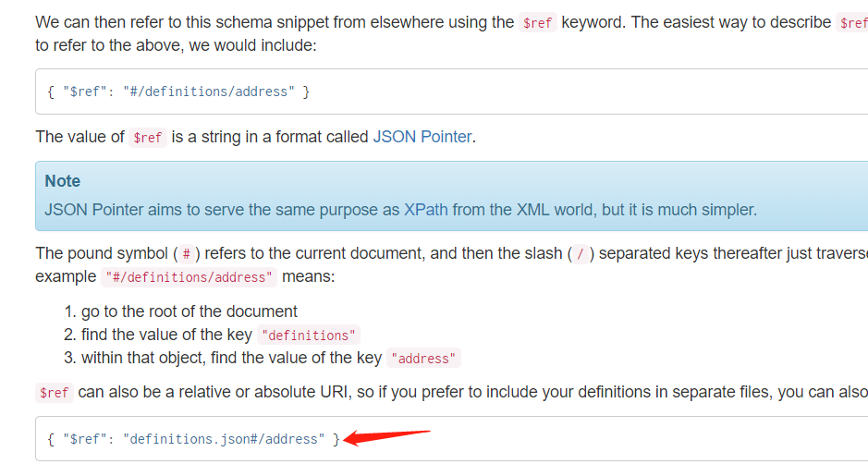Image resolution: width=868 pixels, height=464 pixels.
Task: Click the inline # pound symbol code
Action: click(187, 254)
